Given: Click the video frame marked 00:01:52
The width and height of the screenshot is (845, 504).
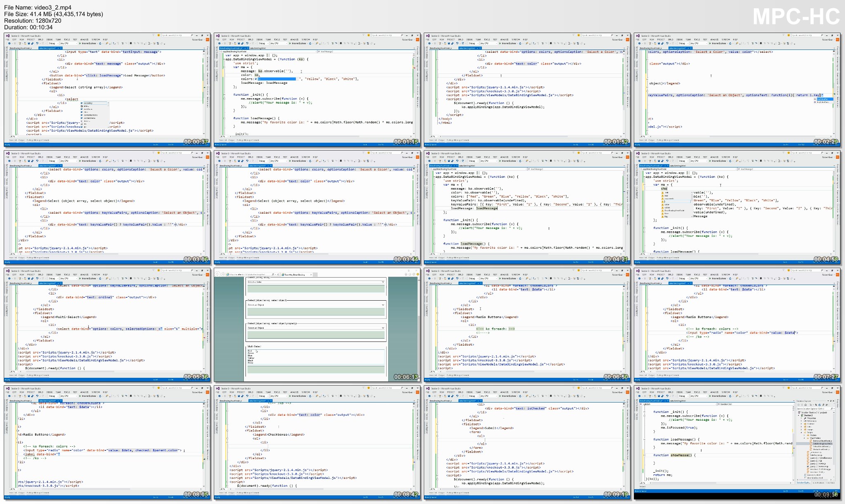Looking at the screenshot, I should point(527,90).
